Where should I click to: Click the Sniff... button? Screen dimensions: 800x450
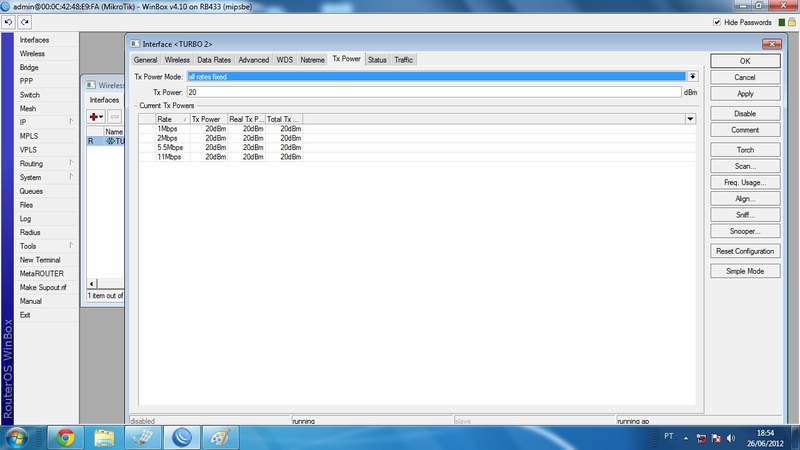(745, 215)
